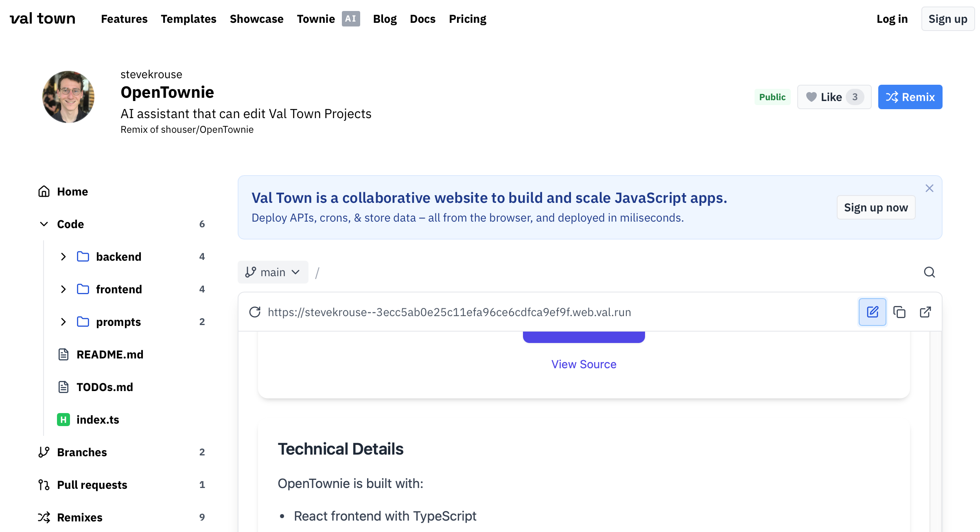Open the index.ts HTTP file

pyautogui.click(x=98, y=420)
